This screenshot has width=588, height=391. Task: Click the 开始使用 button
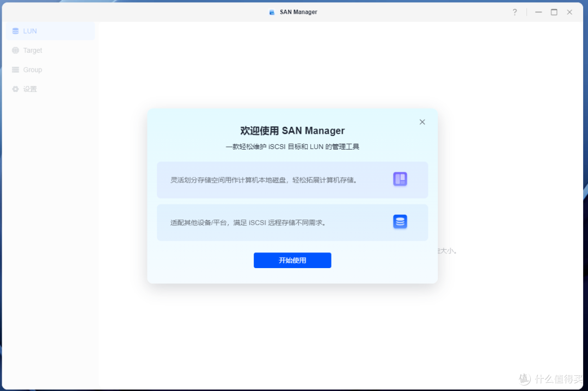(292, 260)
